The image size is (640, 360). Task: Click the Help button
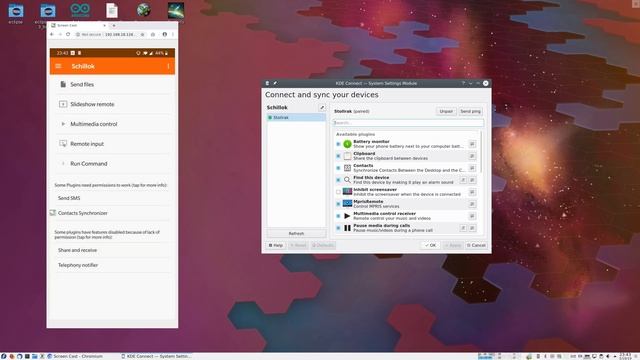[x=276, y=245]
